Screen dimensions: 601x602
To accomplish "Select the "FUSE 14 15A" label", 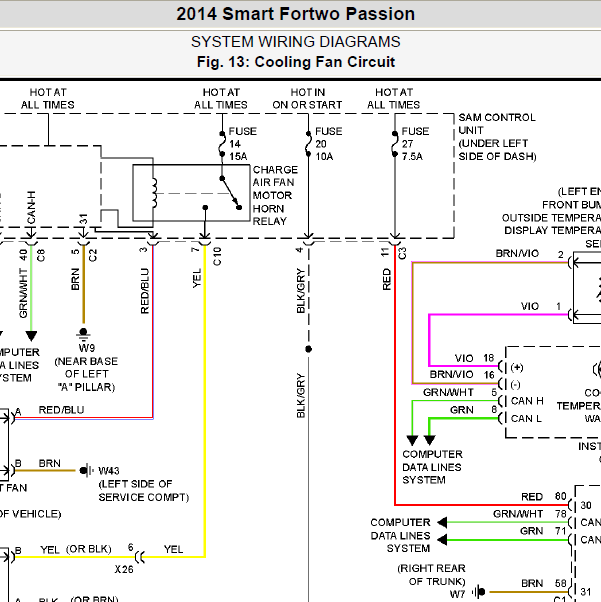I will [x=242, y=144].
